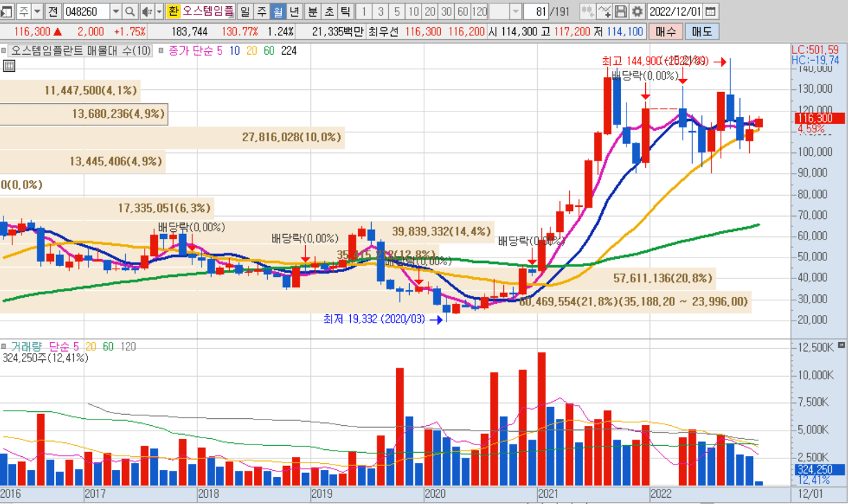Select interval value 5 button

(397, 12)
